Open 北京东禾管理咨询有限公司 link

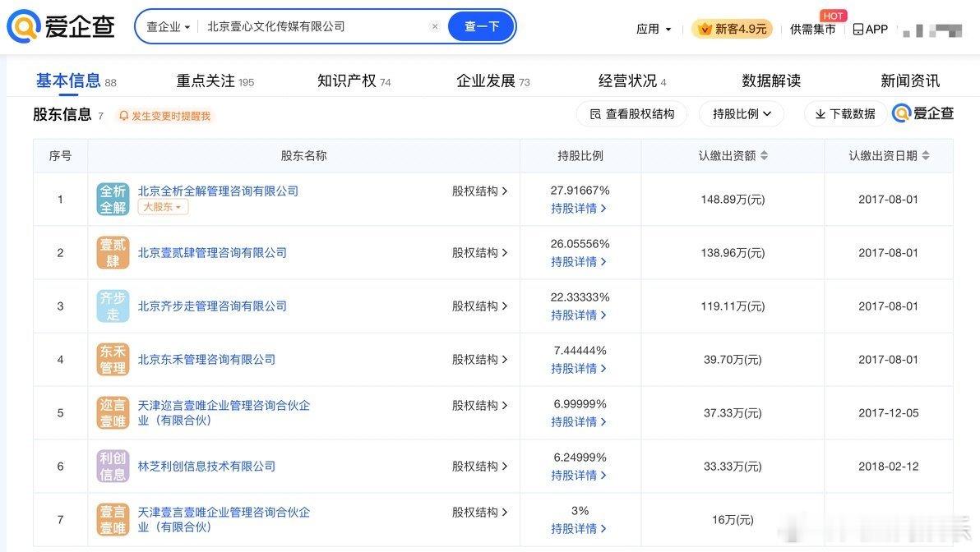[x=206, y=360]
